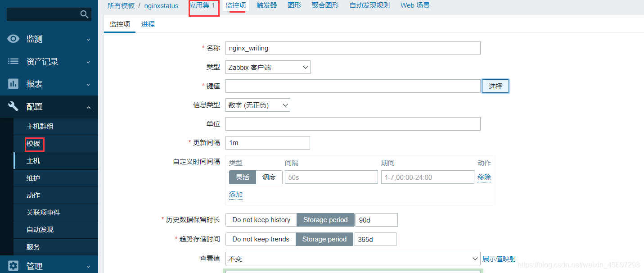Image resolution: width=644 pixels, height=273 pixels.
Task: Open 自动发现 in configuration menu
Action: pyautogui.click(x=40, y=229)
